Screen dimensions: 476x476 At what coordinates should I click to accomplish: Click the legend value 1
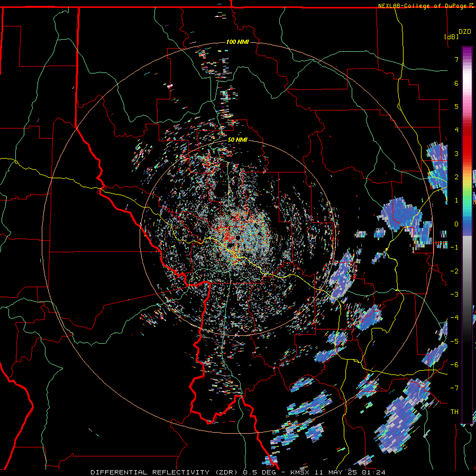pyautogui.click(x=456, y=200)
